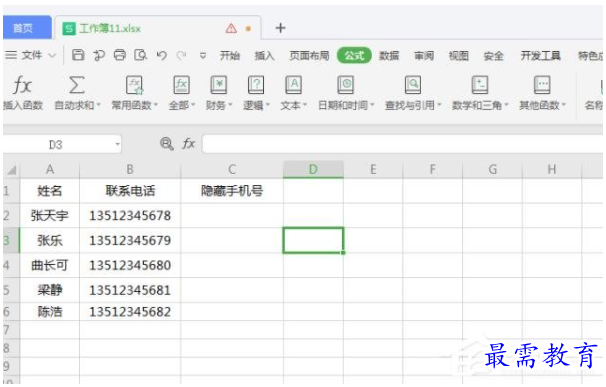Switch to the 审阅 ribbon tab

click(424, 56)
